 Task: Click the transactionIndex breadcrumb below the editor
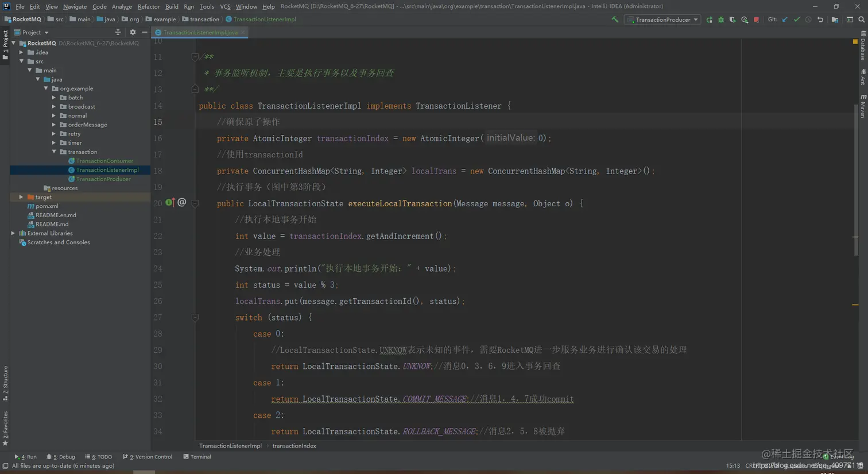click(x=294, y=446)
